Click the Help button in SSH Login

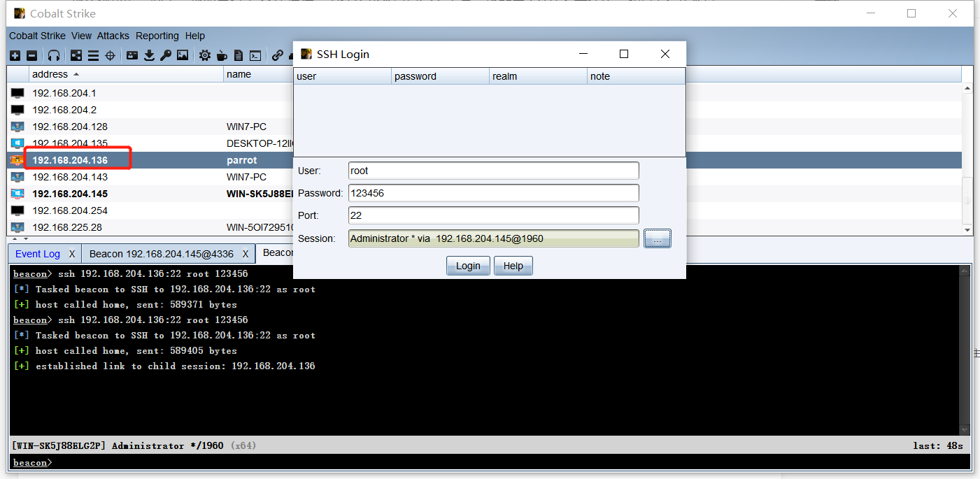pyautogui.click(x=513, y=266)
